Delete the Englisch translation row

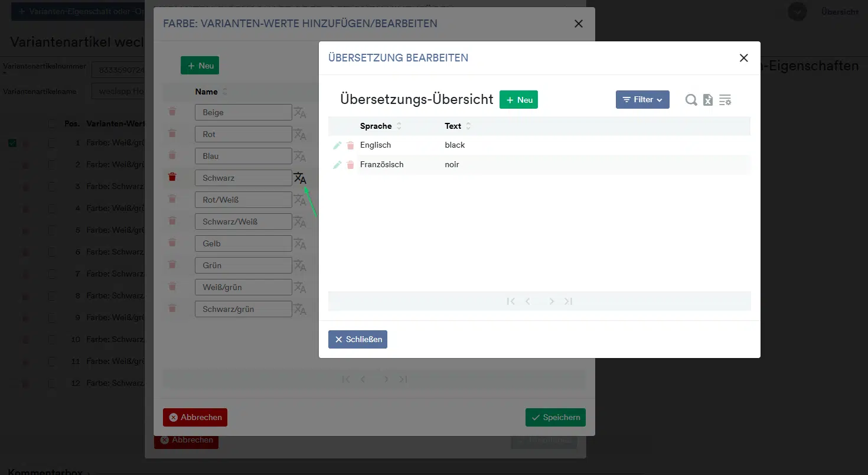350,145
